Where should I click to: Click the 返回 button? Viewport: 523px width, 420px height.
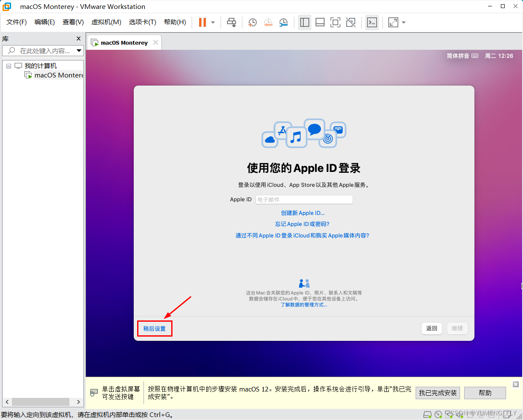click(432, 328)
